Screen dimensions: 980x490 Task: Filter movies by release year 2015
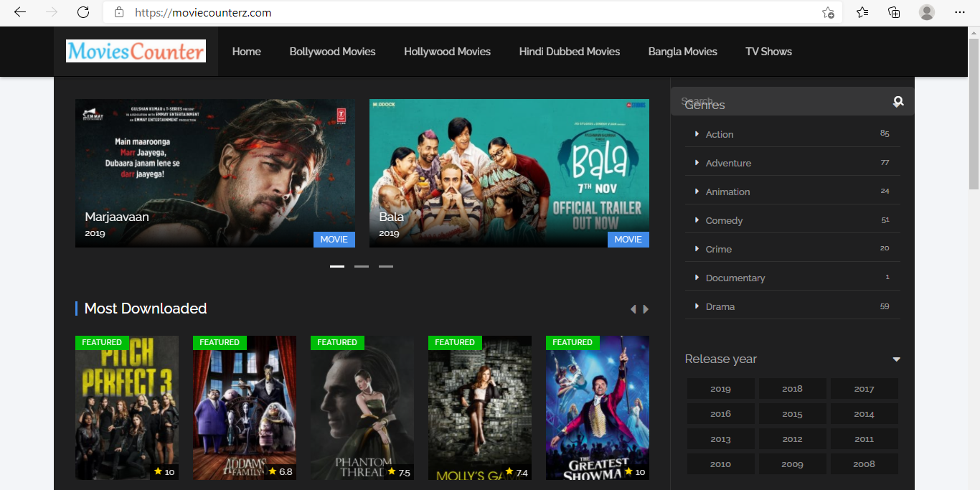(792, 414)
